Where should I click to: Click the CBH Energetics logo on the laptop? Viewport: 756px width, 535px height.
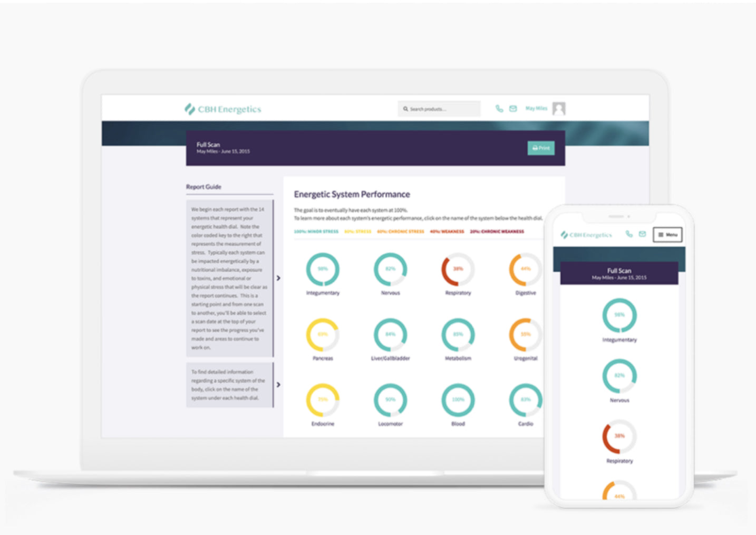point(223,109)
